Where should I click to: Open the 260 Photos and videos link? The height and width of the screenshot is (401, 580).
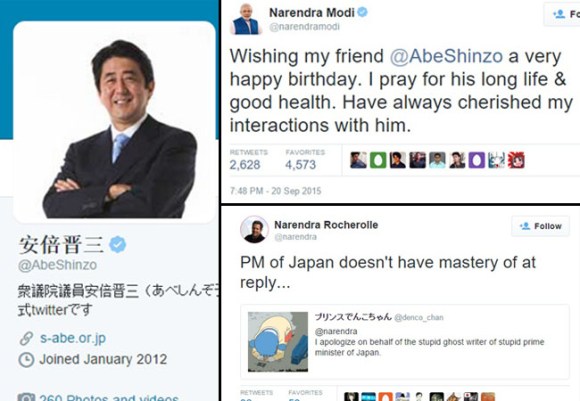click(109, 397)
